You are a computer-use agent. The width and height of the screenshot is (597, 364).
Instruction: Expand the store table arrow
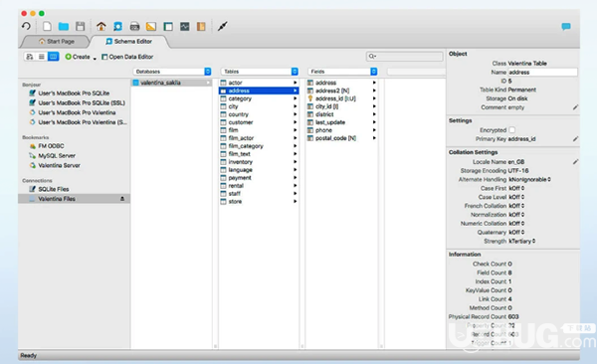pyautogui.click(x=295, y=202)
